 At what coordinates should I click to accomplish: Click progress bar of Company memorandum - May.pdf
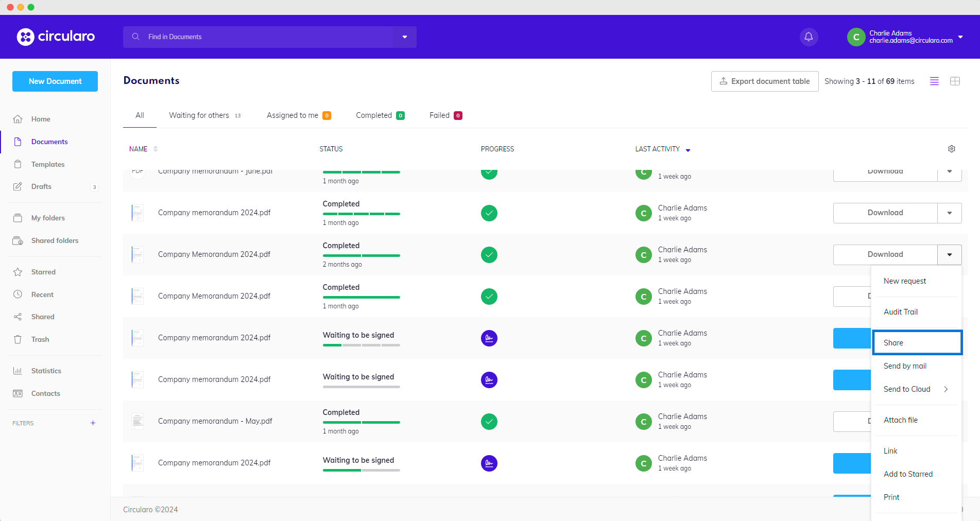coord(361,422)
